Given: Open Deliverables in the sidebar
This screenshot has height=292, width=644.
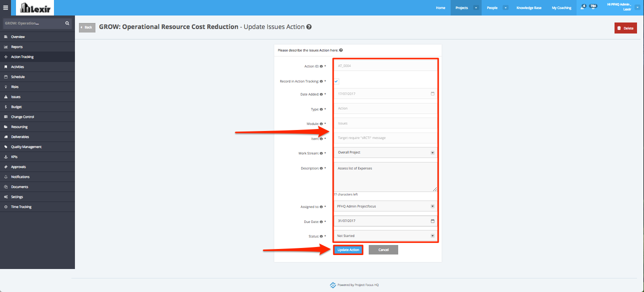Looking at the screenshot, I should pyautogui.click(x=37, y=137).
